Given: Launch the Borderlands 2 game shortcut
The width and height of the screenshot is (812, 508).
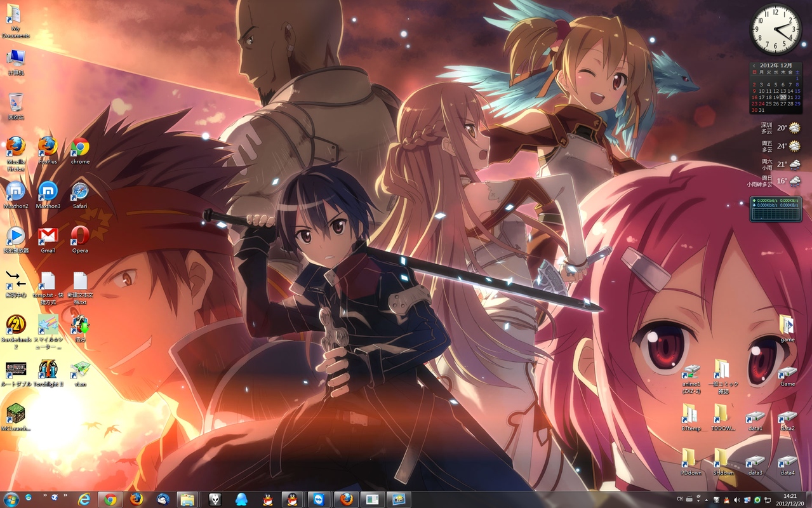Looking at the screenshot, I should pyautogui.click(x=16, y=332).
